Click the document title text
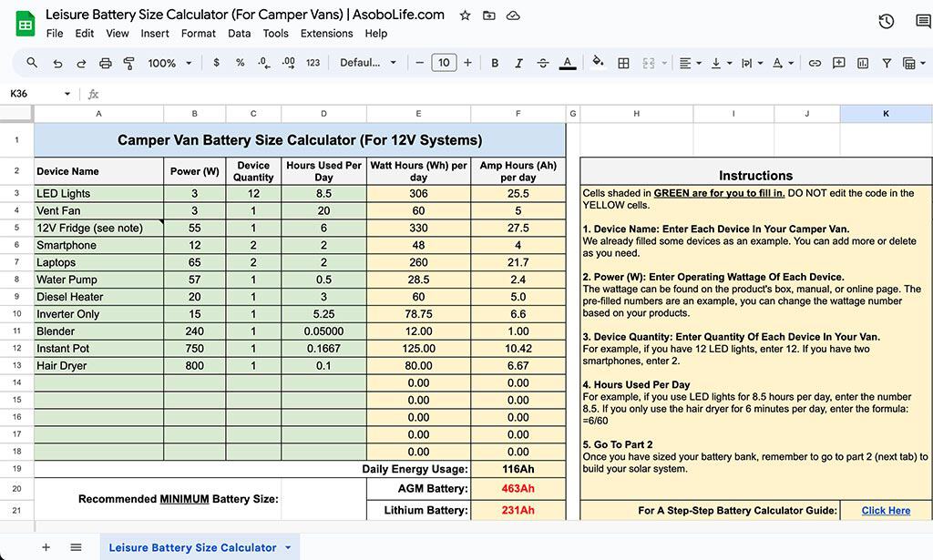This screenshot has width=933, height=560. click(245, 15)
